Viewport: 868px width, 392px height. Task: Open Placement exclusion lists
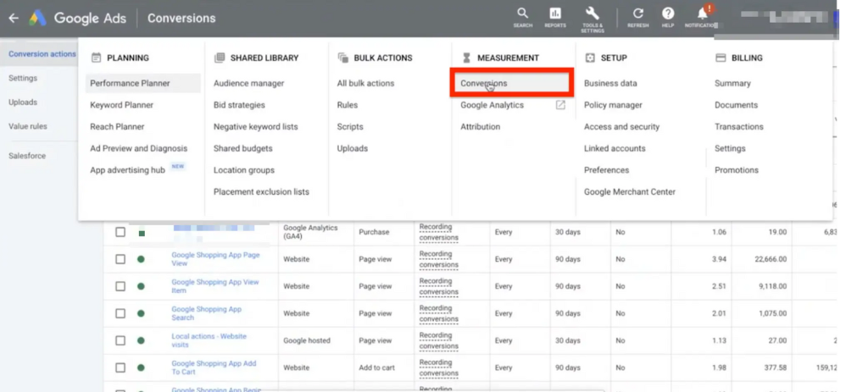click(261, 192)
